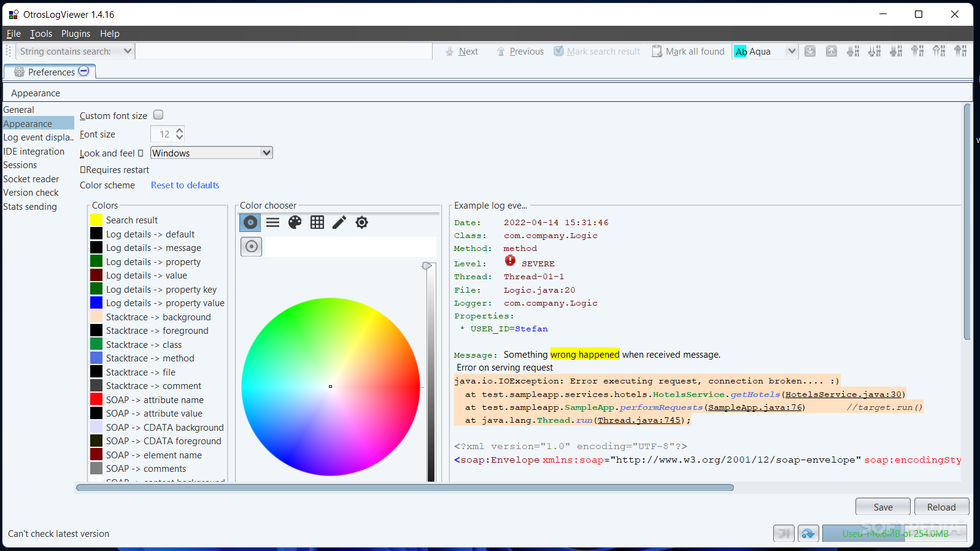980x551 pixels.
Task: Click the brightness slider thumb
Action: 426,266
